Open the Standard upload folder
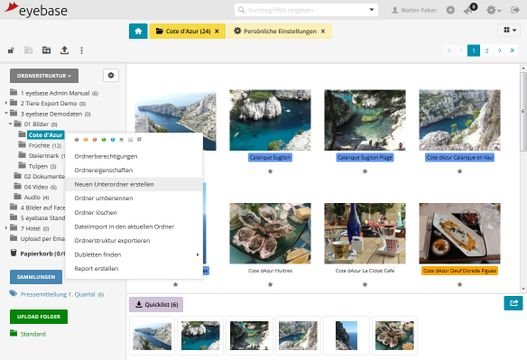This screenshot has height=360, width=527. 28,334
